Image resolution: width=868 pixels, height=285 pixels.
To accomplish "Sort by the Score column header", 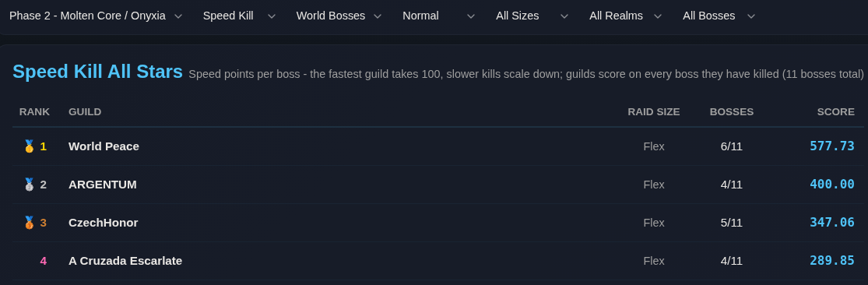I will click(x=835, y=112).
